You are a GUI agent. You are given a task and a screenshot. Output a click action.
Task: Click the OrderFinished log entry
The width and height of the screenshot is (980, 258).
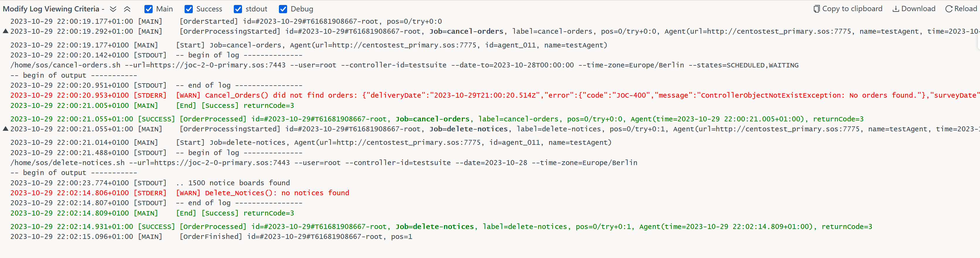point(211,236)
